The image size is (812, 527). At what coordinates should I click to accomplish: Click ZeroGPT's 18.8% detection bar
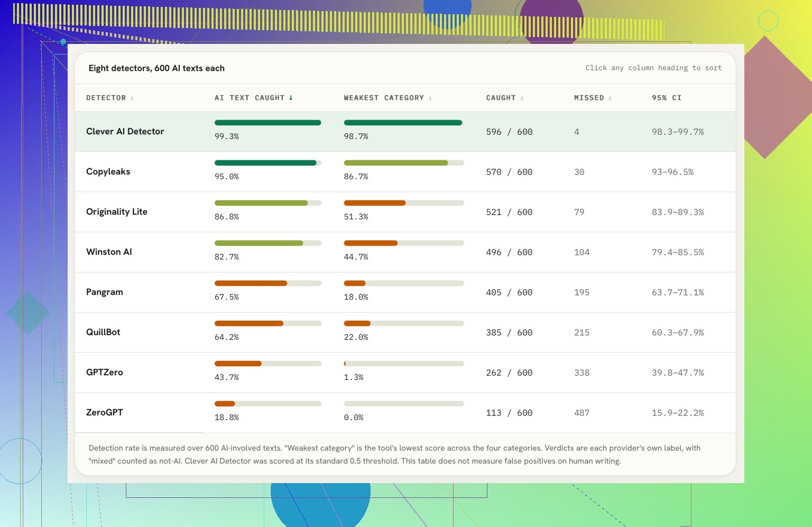(x=268, y=404)
